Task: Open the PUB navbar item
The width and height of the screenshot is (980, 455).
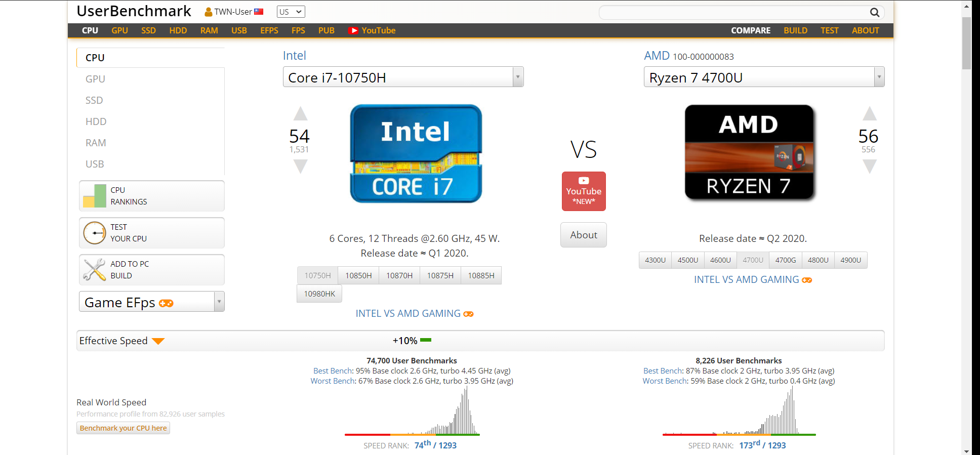Action: 326,30
